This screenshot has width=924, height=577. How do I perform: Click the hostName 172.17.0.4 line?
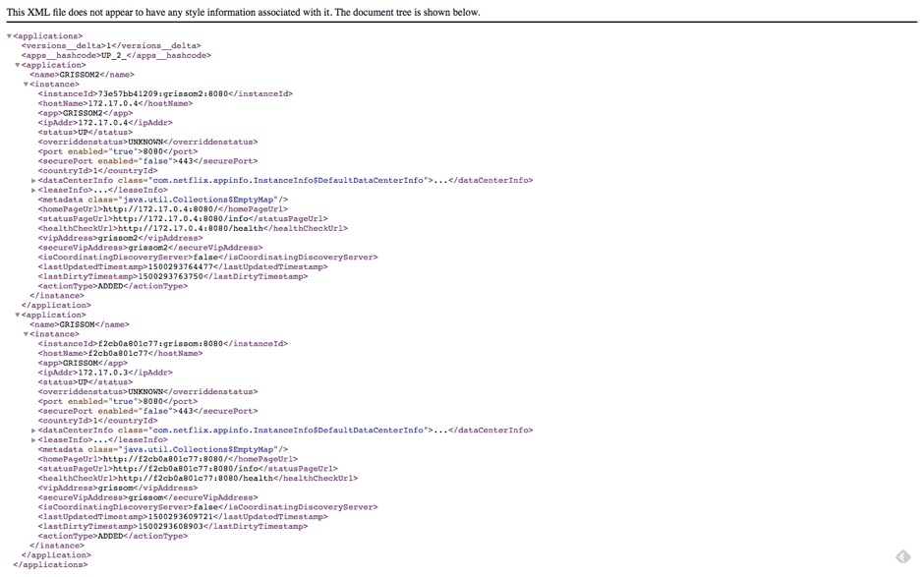click(x=116, y=103)
